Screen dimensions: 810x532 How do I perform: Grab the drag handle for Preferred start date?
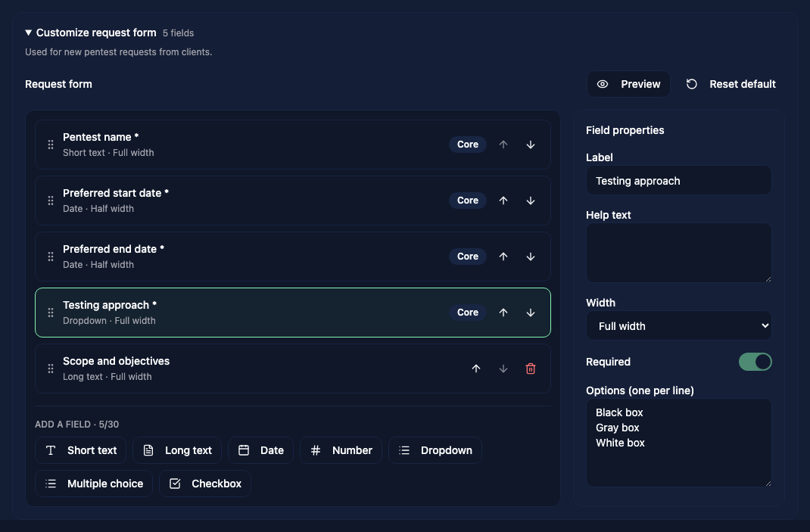pos(51,201)
